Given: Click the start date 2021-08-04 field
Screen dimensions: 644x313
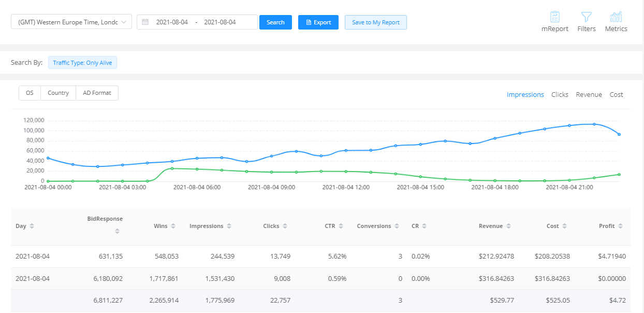Looking at the screenshot, I should coord(172,22).
